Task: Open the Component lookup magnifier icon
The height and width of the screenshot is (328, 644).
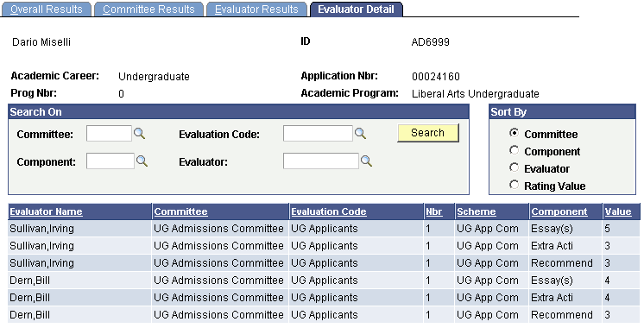Action: [x=142, y=161]
